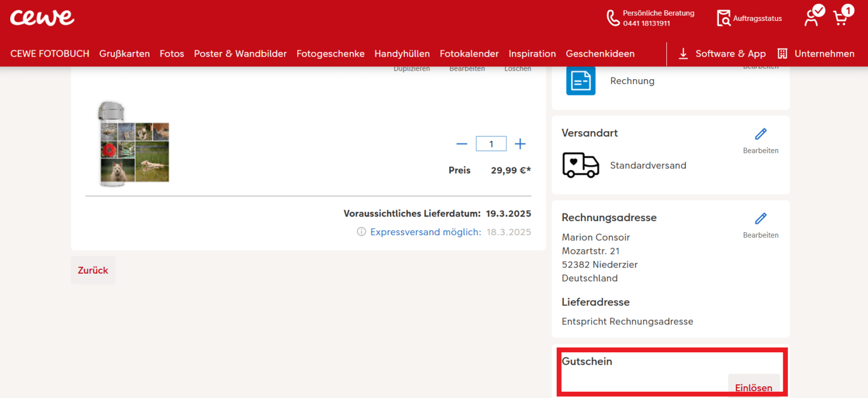This screenshot has width=868, height=398.
Task: Click the Einlösen voucher button
Action: pos(753,387)
